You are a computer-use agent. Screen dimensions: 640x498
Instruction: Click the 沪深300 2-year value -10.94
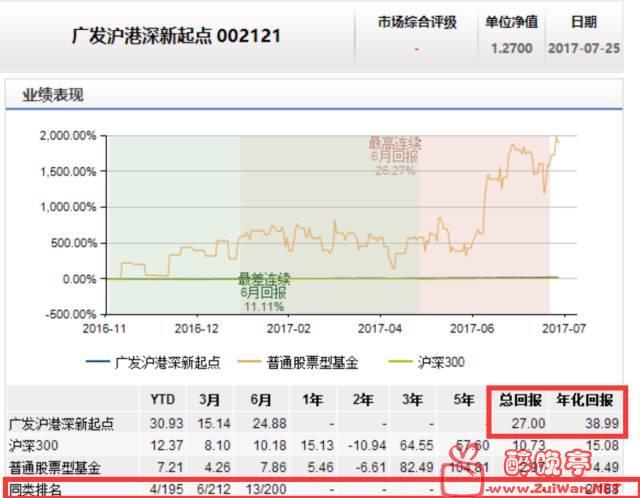[x=367, y=445]
